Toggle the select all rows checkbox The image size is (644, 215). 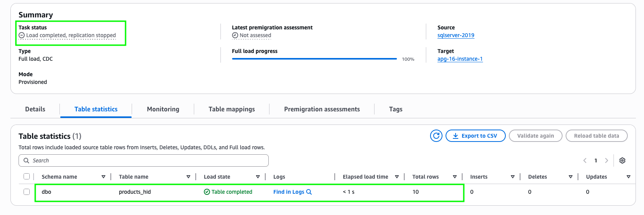click(27, 177)
